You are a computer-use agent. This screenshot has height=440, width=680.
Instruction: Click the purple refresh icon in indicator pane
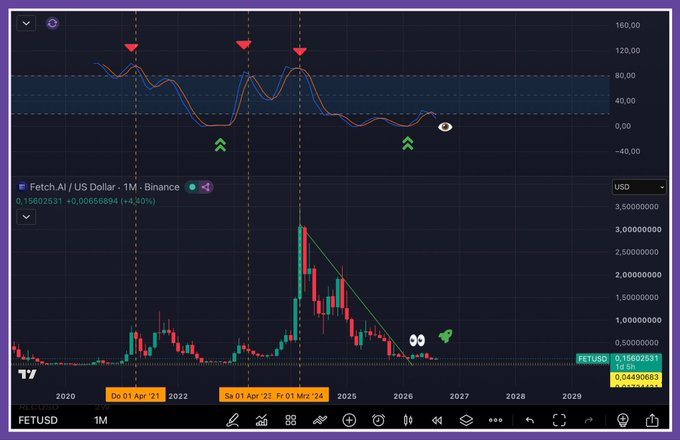(52, 23)
